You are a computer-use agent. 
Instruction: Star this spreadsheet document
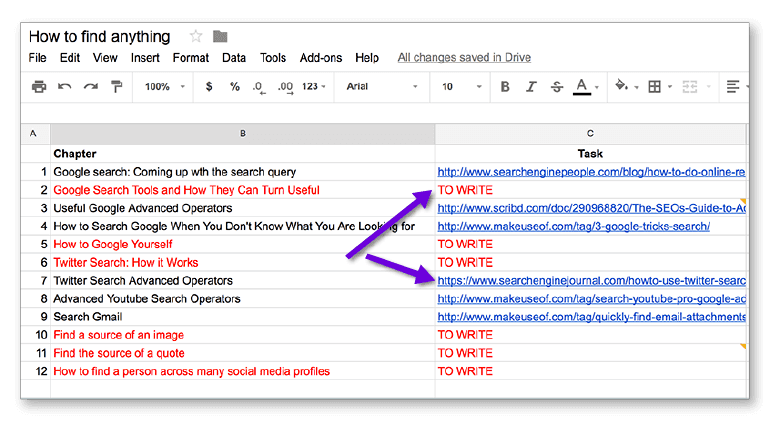pos(196,37)
